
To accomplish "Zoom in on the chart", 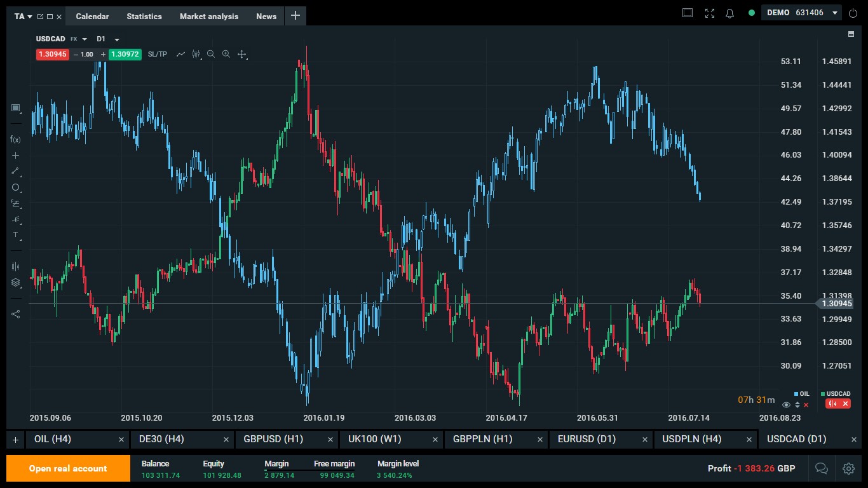I will point(226,55).
